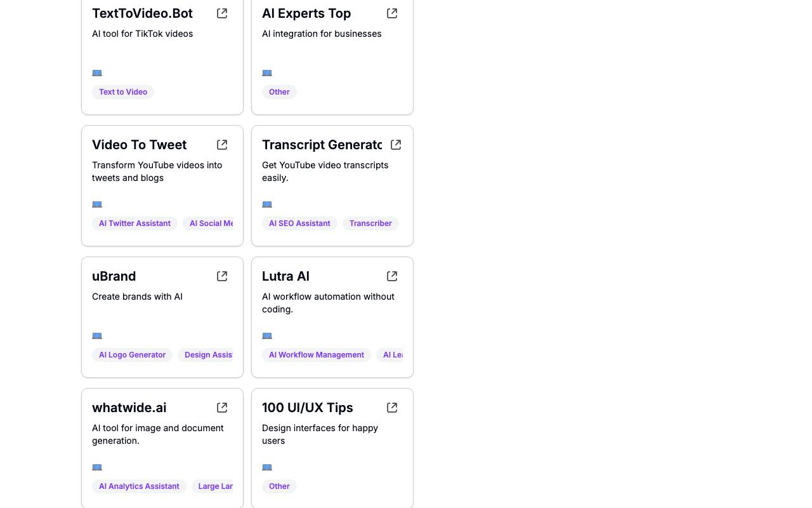Click laptop platform icon on Lutra AI card
The width and height of the screenshot is (812, 508).
click(267, 336)
